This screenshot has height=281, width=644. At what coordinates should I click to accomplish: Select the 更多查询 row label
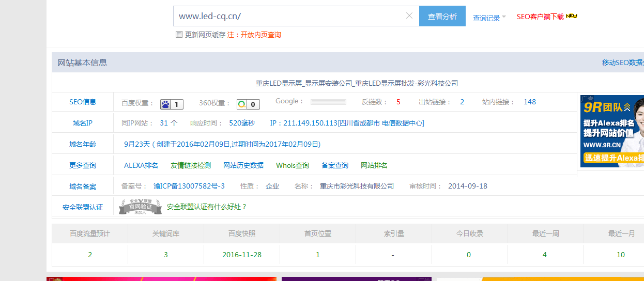click(83, 165)
